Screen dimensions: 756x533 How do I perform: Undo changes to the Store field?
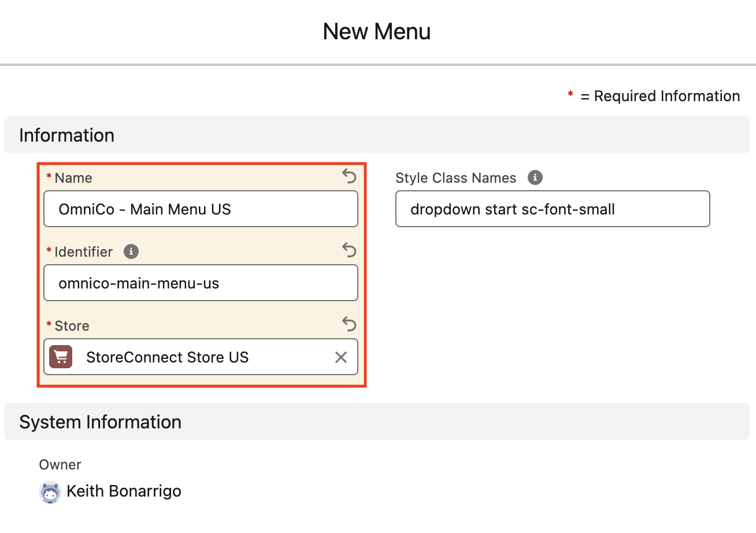coord(349,324)
